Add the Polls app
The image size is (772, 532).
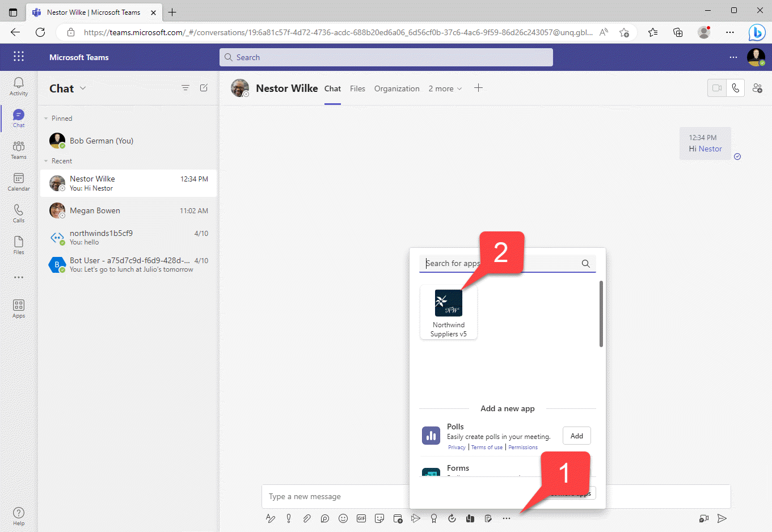pos(577,436)
